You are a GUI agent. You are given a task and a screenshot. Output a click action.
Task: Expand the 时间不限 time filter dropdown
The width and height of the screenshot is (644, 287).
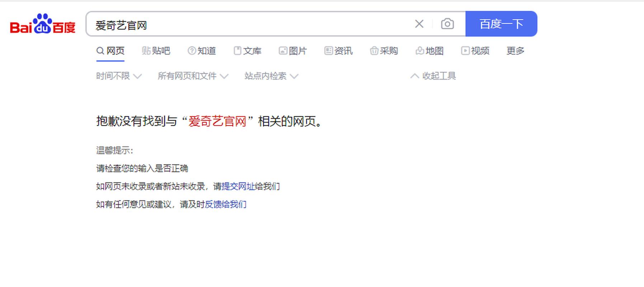tap(119, 76)
